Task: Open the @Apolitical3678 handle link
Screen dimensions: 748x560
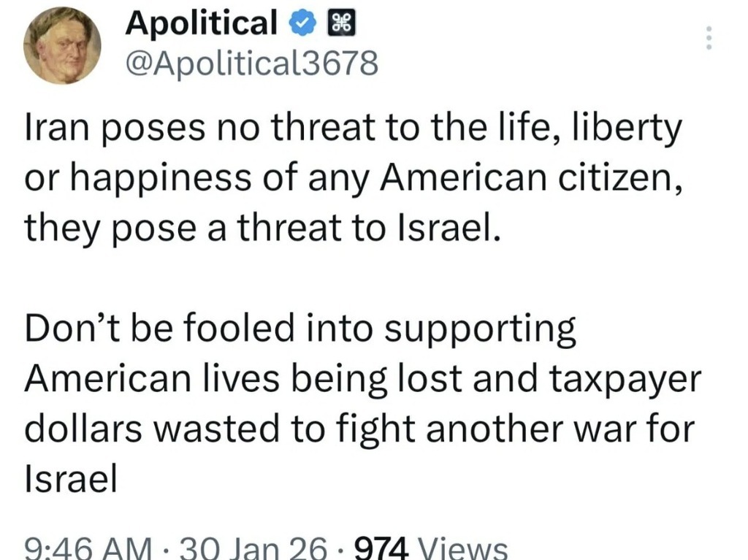Action: (253, 64)
